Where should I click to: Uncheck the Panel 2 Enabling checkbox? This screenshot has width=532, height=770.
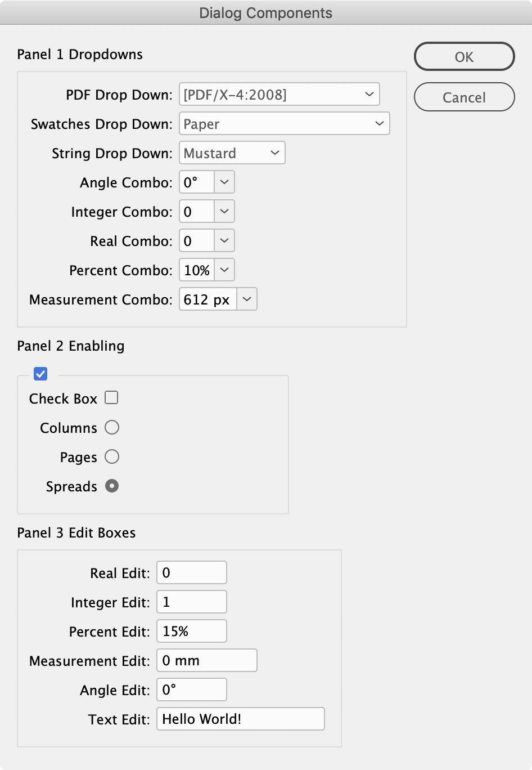(40, 374)
